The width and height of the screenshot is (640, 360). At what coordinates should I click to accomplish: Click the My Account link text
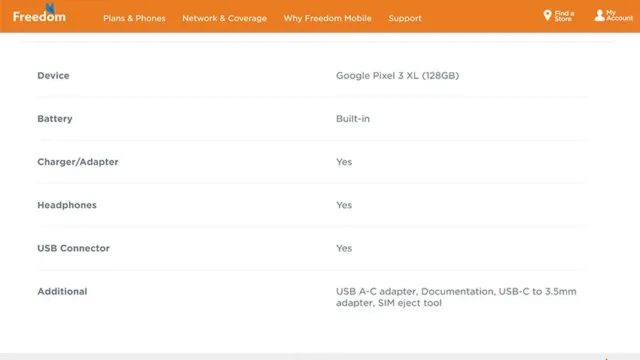pos(619,16)
